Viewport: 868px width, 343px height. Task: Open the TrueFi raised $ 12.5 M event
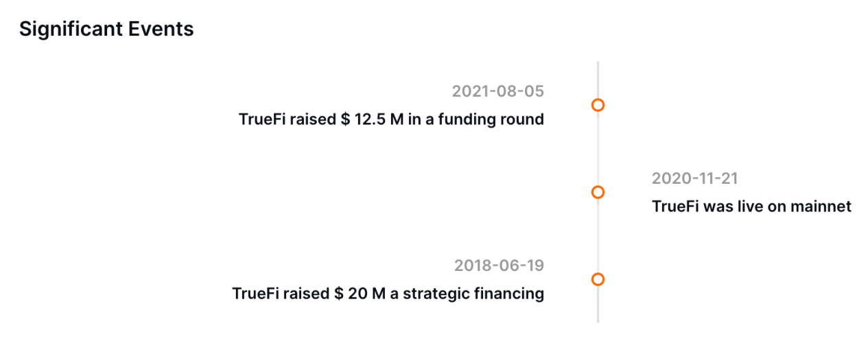tap(391, 119)
